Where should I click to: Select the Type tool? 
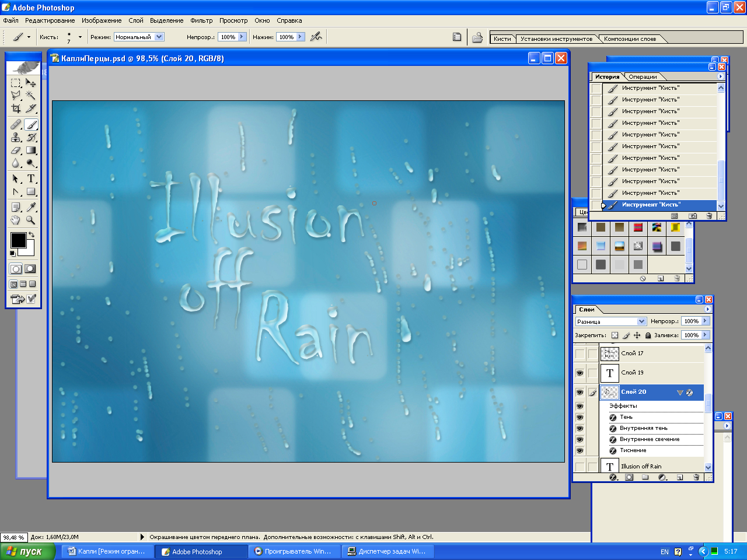tap(31, 178)
